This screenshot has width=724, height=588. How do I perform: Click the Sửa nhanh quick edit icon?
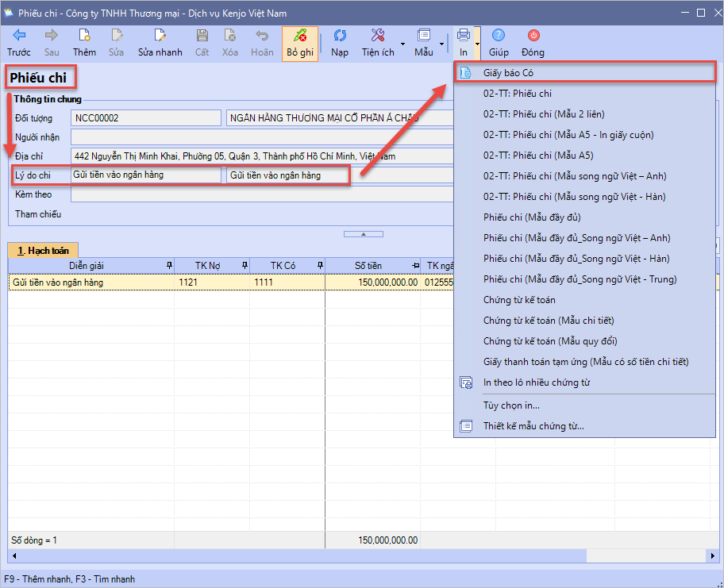pos(160,36)
